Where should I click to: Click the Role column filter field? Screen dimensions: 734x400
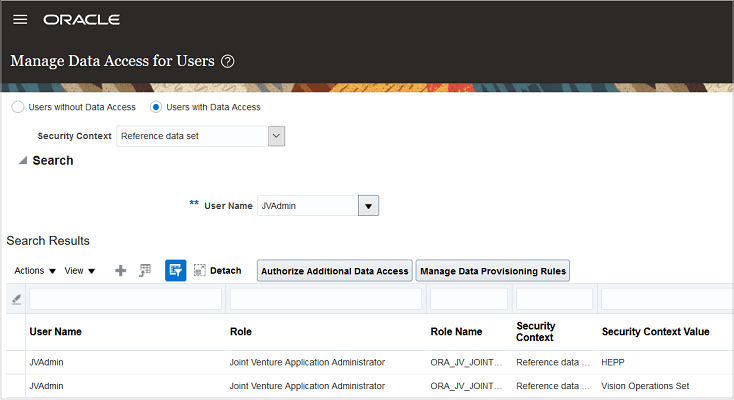325,299
